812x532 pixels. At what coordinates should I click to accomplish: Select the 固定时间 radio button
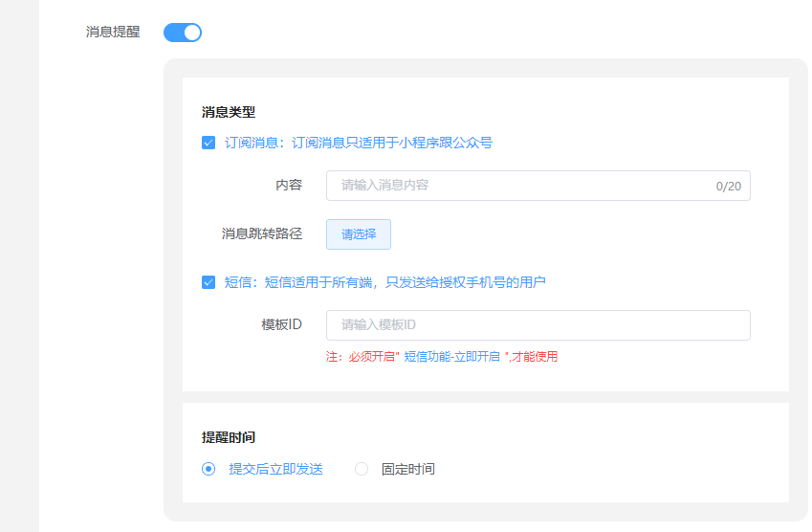pyautogui.click(x=362, y=469)
